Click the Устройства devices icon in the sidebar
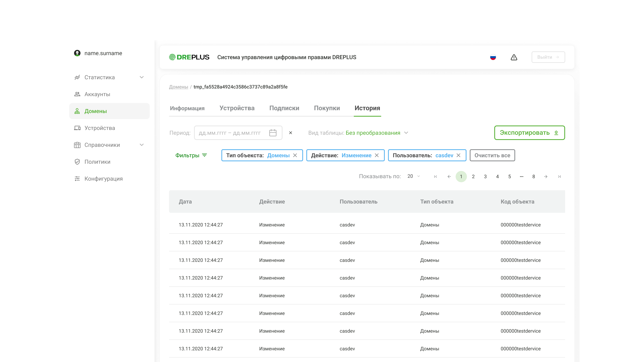 click(77, 128)
